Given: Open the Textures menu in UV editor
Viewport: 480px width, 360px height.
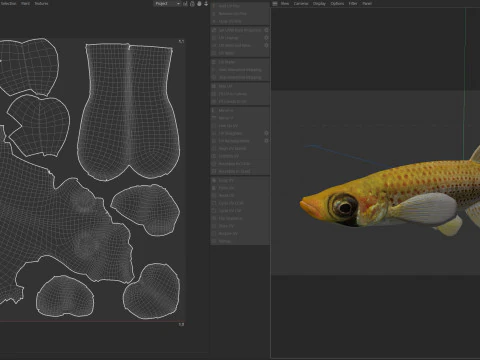Looking at the screenshot, I should pyautogui.click(x=41, y=4).
